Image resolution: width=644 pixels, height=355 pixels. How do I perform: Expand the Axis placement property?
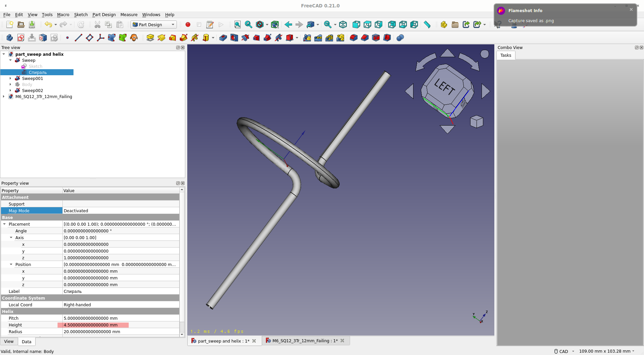click(11, 237)
